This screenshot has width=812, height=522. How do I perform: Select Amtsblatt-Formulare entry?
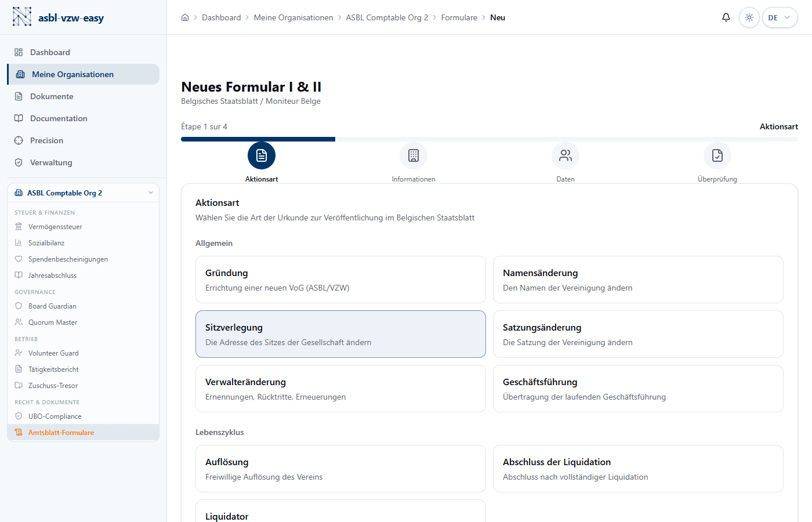pos(83,433)
